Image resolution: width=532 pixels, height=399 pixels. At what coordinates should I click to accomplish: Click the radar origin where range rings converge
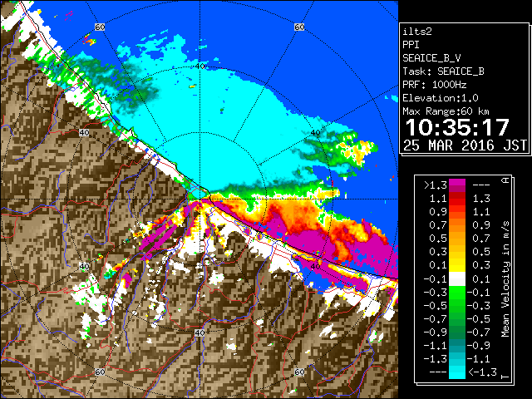point(199,199)
